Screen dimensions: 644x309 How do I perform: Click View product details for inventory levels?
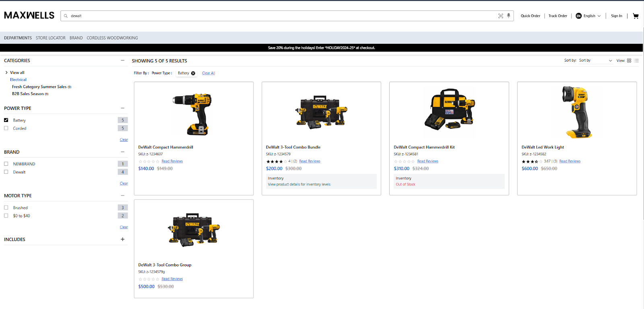pyautogui.click(x=299, y=185)
